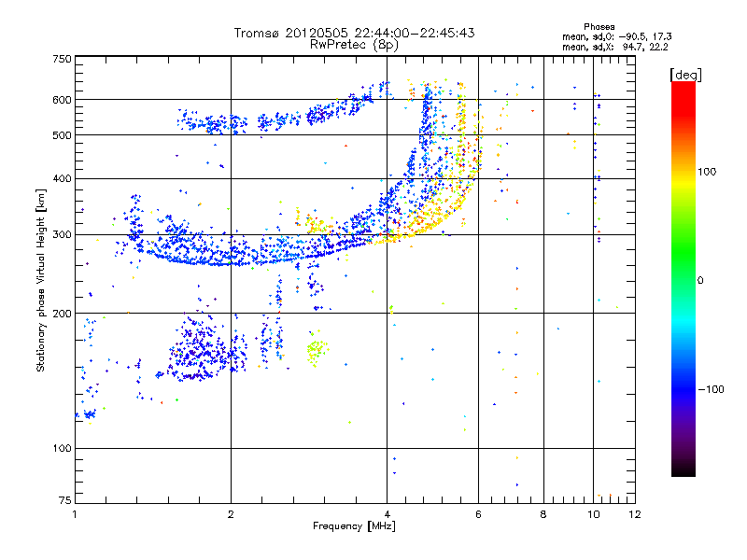
Task: Click the '[deg]' colorbar unit label
Action: (x=685, y=75)
